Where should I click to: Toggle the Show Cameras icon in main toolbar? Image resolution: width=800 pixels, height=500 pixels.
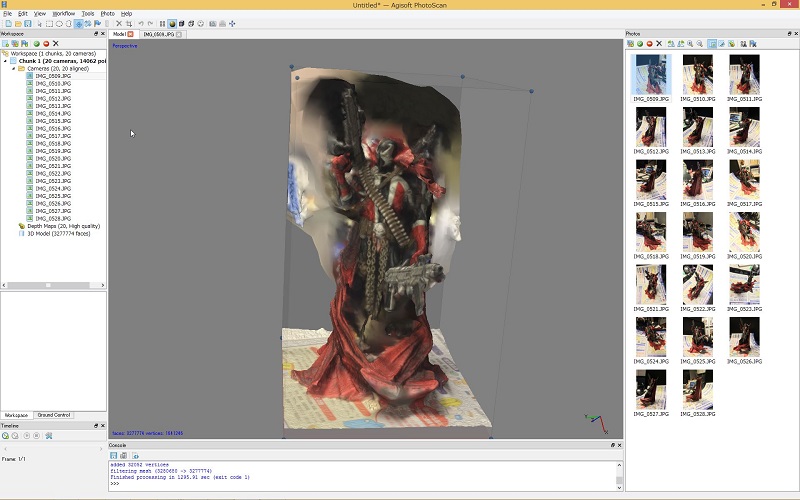click(213, 23)
